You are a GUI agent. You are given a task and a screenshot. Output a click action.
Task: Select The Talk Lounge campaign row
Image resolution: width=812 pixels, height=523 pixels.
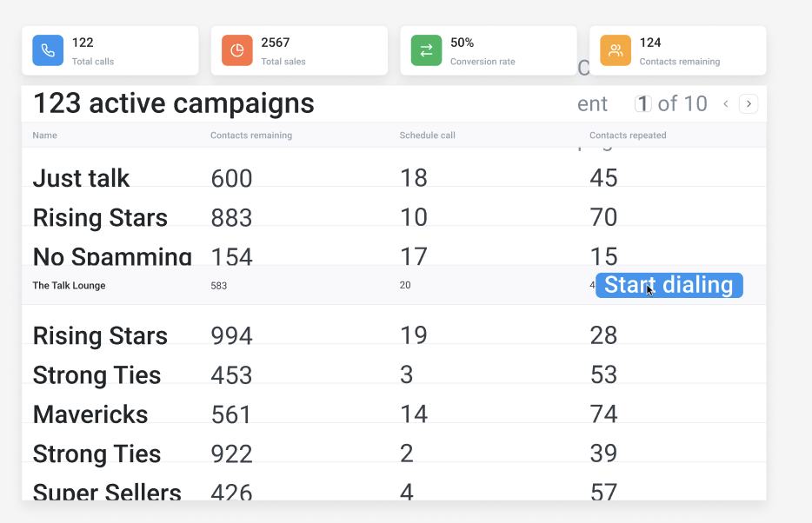click(69, 286)
